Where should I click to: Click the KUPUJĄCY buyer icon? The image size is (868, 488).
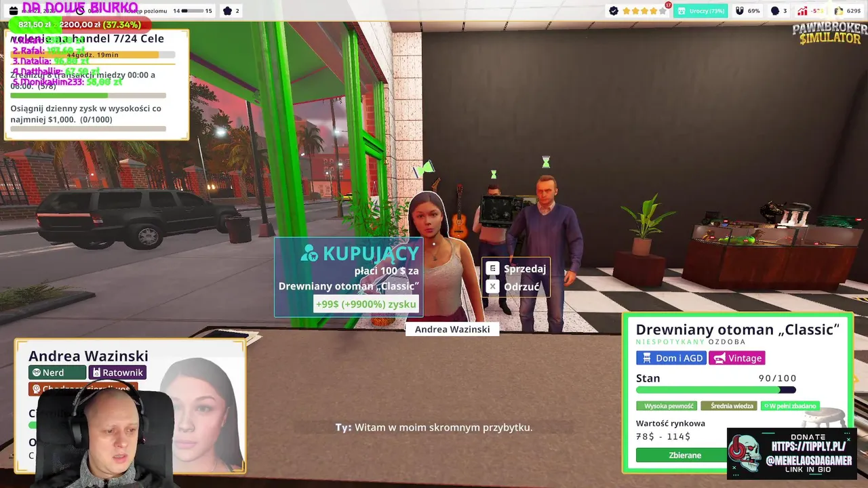tap(309, 253)
